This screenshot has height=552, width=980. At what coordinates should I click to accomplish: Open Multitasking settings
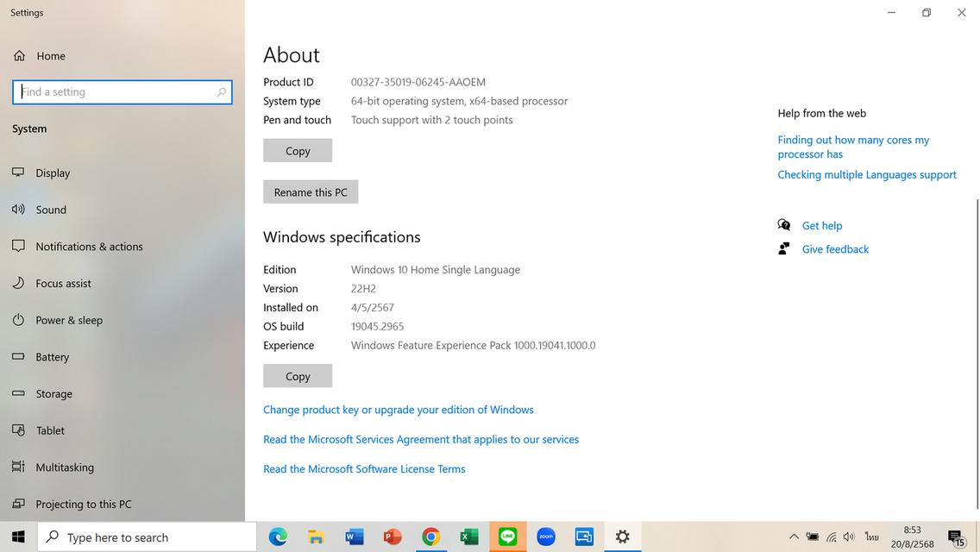pyautogui.click(x=122, y=467)
